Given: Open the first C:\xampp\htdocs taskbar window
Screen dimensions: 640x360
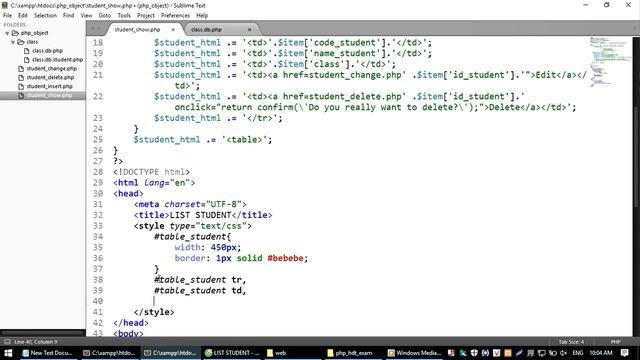Looking at the screenshot, I should click(x=109, y=353).
